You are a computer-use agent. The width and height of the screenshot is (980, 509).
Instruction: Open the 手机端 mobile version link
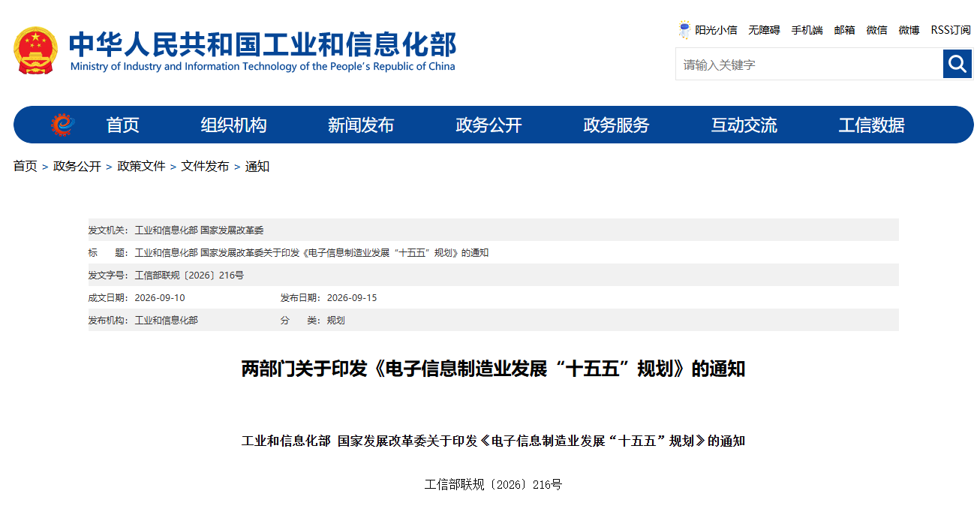coord(807,30)
